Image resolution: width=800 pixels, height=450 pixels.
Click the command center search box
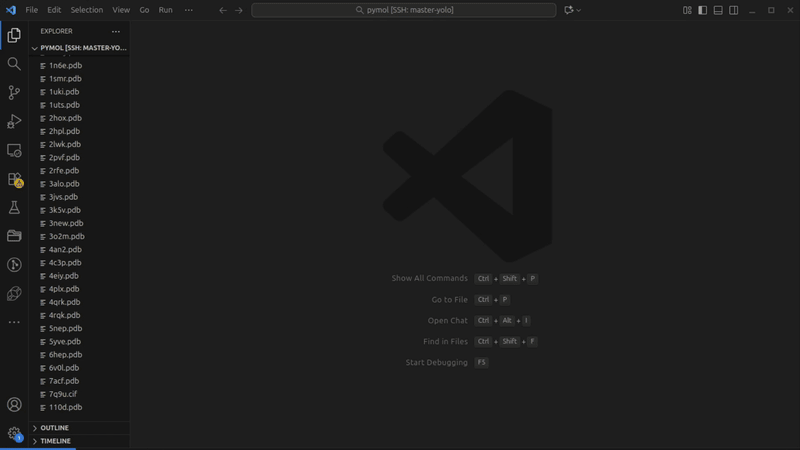coord(403,10)
